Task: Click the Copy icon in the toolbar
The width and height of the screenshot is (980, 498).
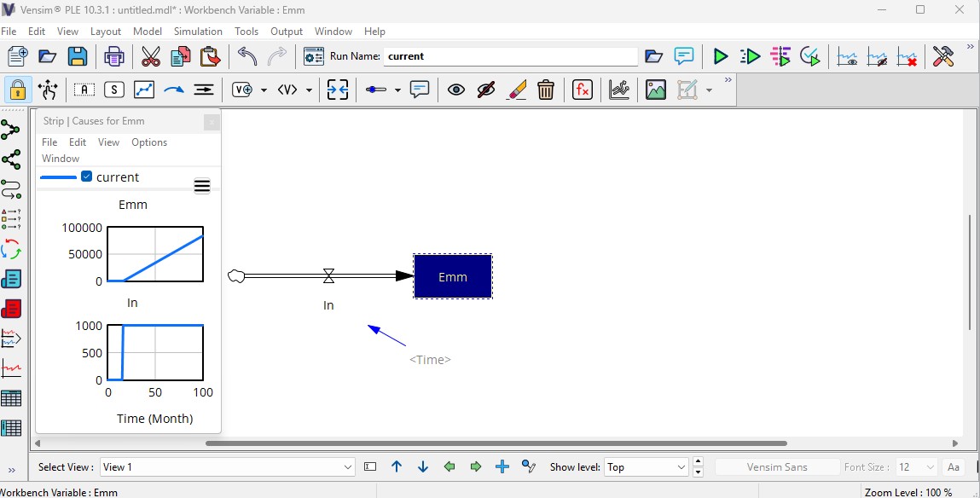Action: pos(181,56)
